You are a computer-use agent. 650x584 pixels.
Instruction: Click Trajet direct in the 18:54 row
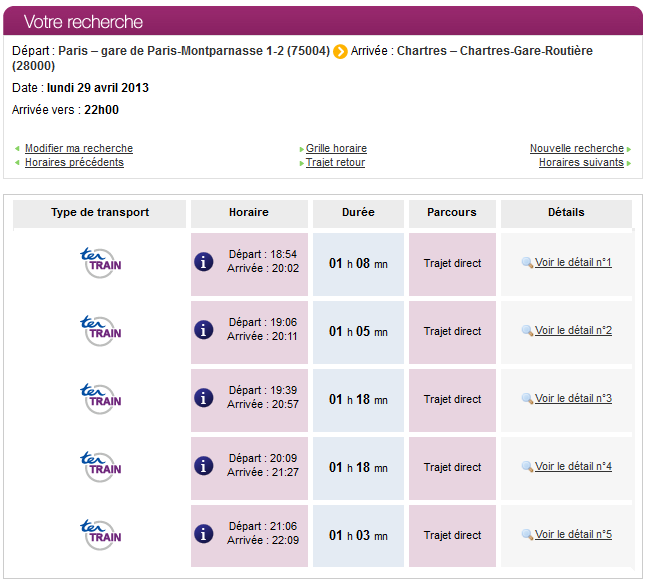(452, 263)
